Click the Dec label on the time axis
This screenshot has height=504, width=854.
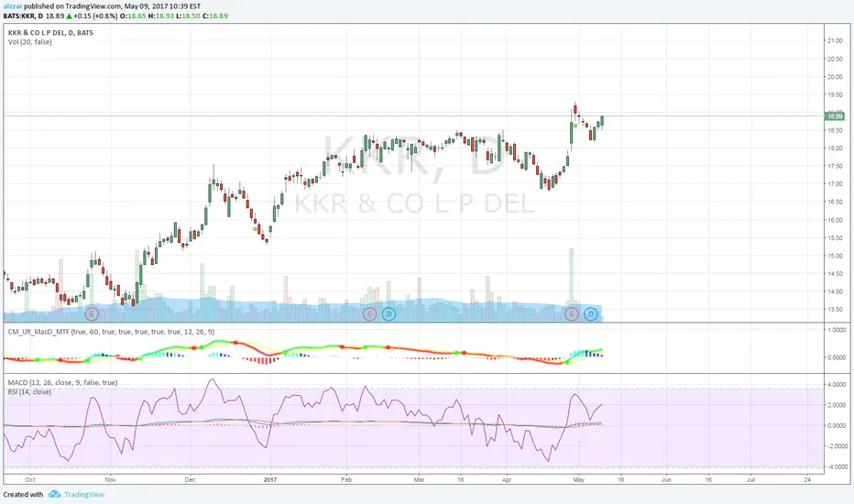pos(190,480)
